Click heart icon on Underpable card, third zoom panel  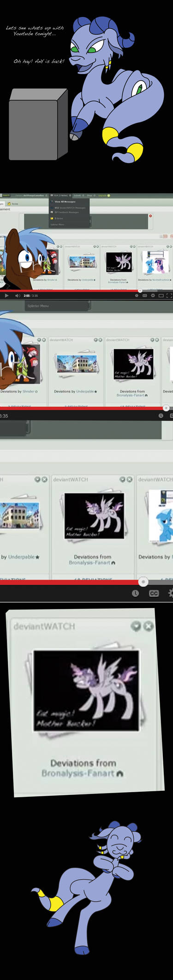[37, 479]
